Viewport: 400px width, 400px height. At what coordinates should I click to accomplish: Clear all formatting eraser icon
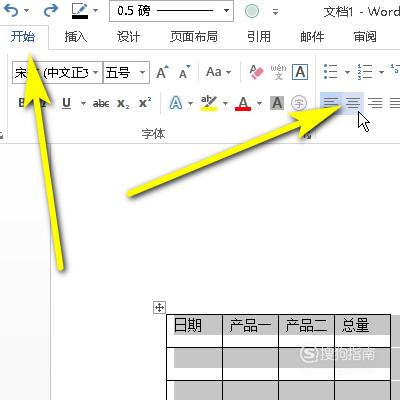click(x=256, y=72)
